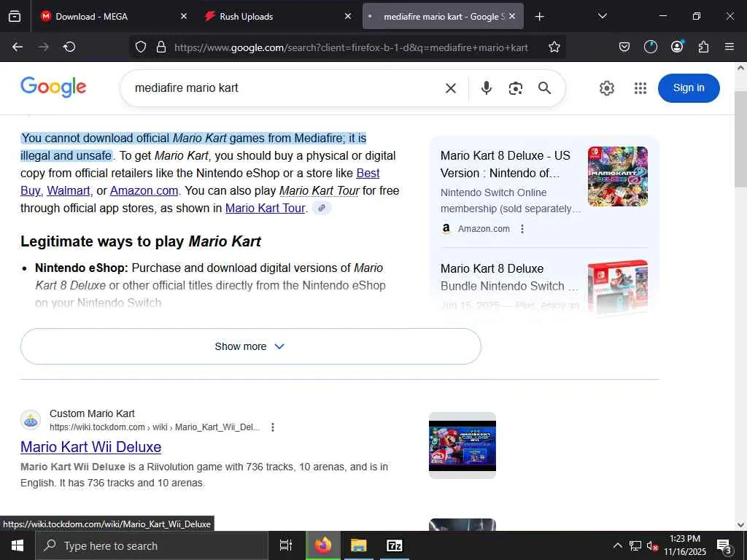
Task: Click the scrollbar down arrow
Action: (740, 525)
